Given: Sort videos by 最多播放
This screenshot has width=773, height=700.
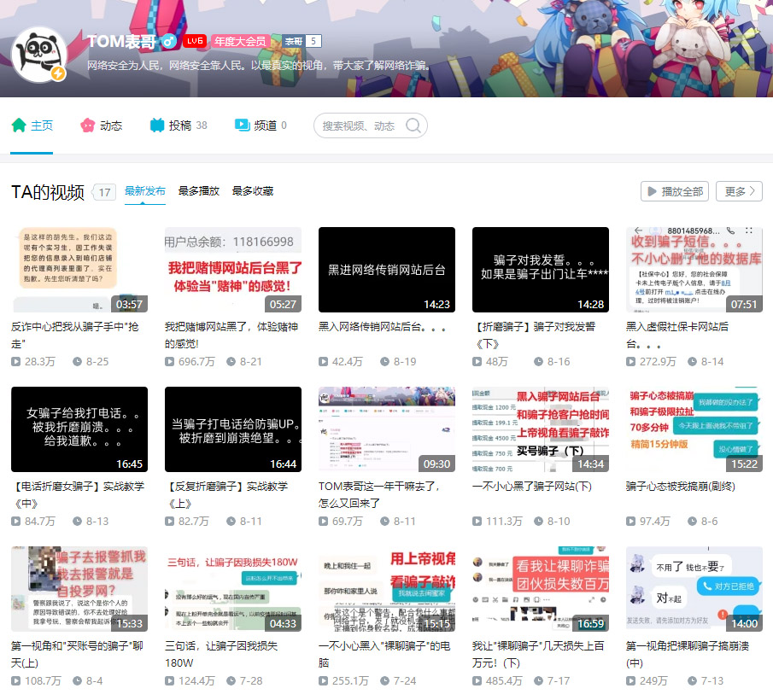Looking at the screenshot, I should [199, 191].
